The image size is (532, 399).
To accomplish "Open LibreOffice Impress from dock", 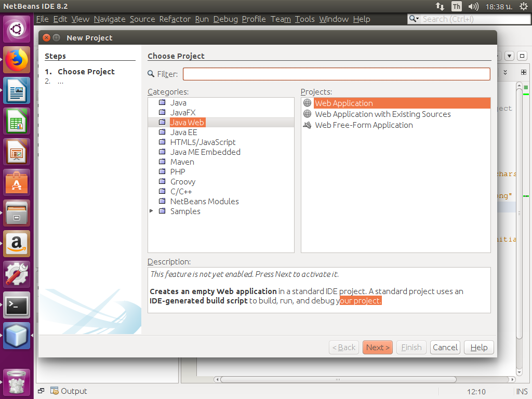I will point(17,152).
